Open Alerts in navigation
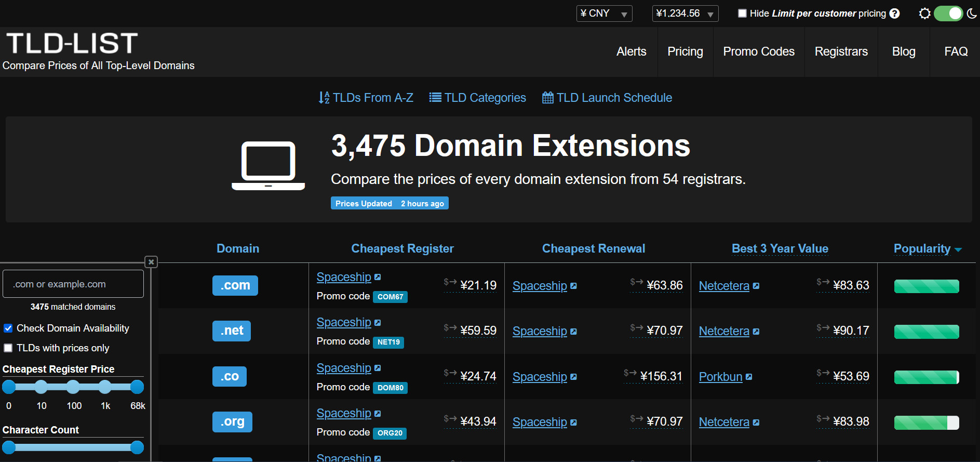 (x=632, y=51)
